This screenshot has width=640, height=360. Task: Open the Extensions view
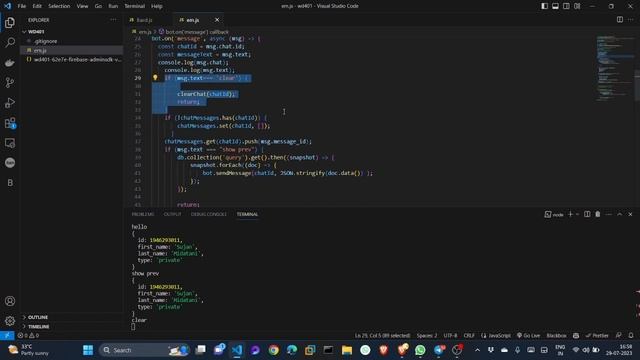(10, 122)
